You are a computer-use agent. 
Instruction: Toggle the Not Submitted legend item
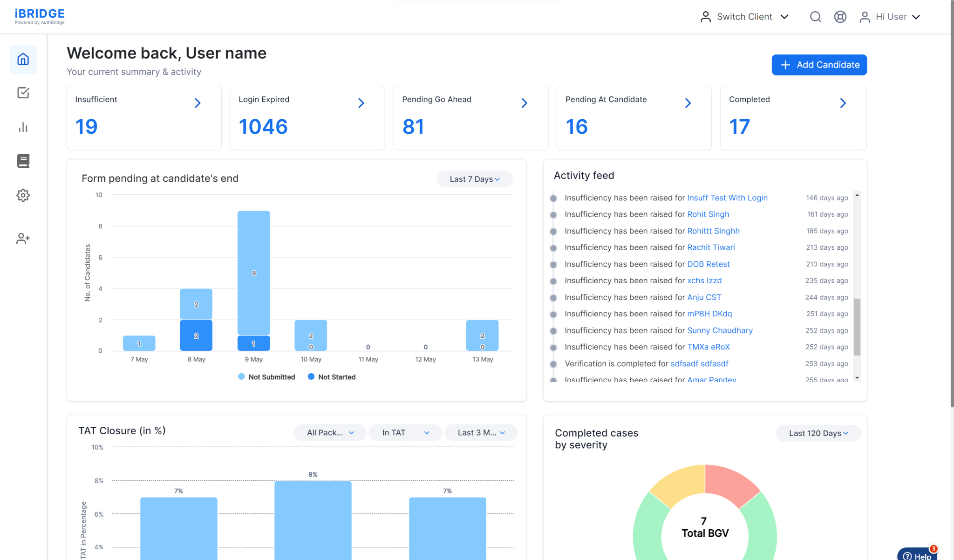pyautogui.click(x=266, y=377)
